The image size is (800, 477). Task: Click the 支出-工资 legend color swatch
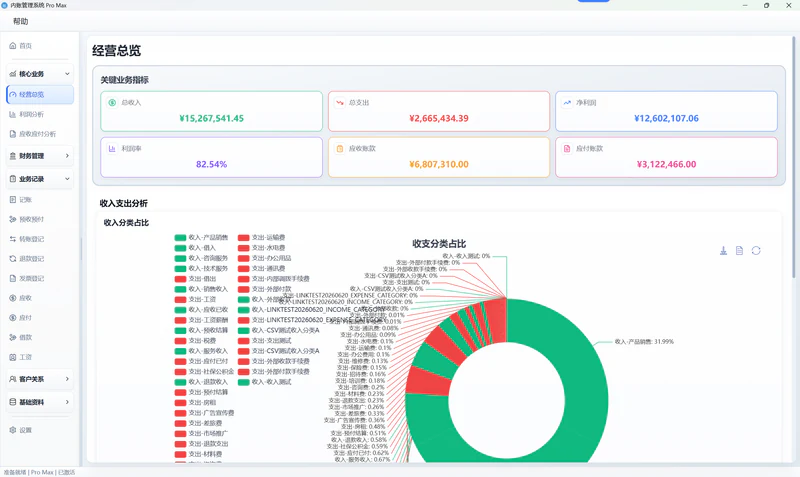[x=180, y=299]
